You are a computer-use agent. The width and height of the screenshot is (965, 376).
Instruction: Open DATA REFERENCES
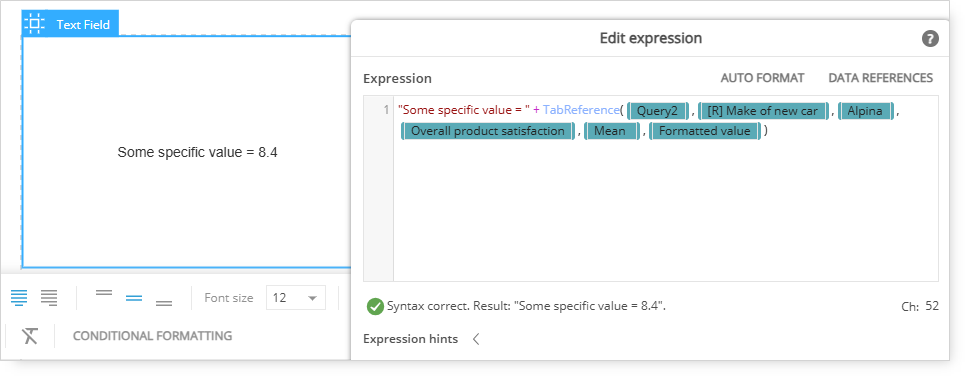click(881, 78)
